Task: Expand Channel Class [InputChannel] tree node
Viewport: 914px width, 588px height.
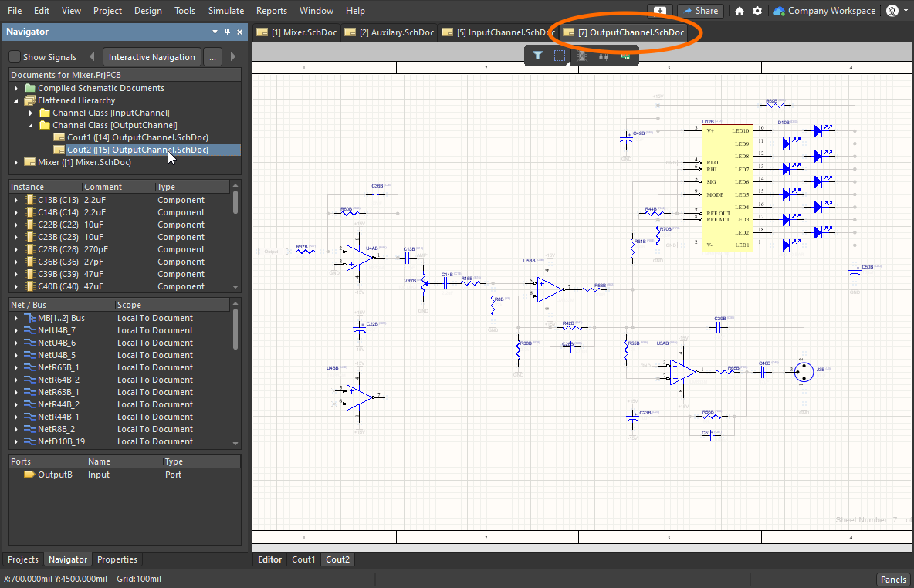Action: click(x=31, y=113)
